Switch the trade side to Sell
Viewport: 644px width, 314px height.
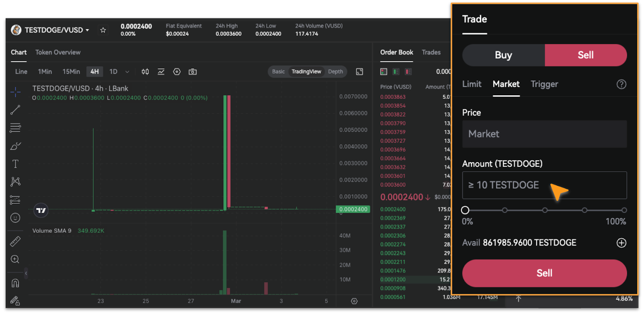point(586,55)
